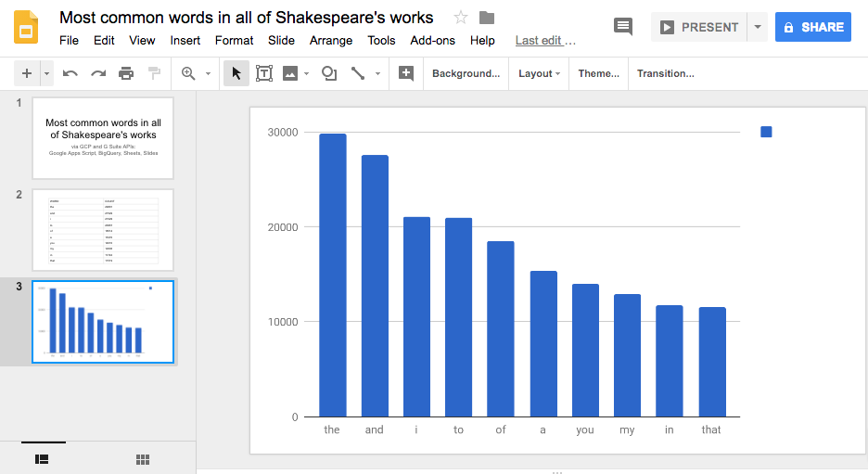Move presentation using the folder icon

point(487,18)
